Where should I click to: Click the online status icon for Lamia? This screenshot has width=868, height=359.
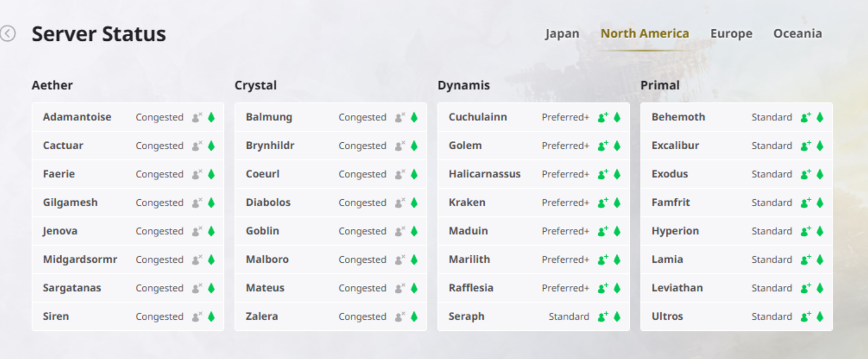click(x=820, y=259)
